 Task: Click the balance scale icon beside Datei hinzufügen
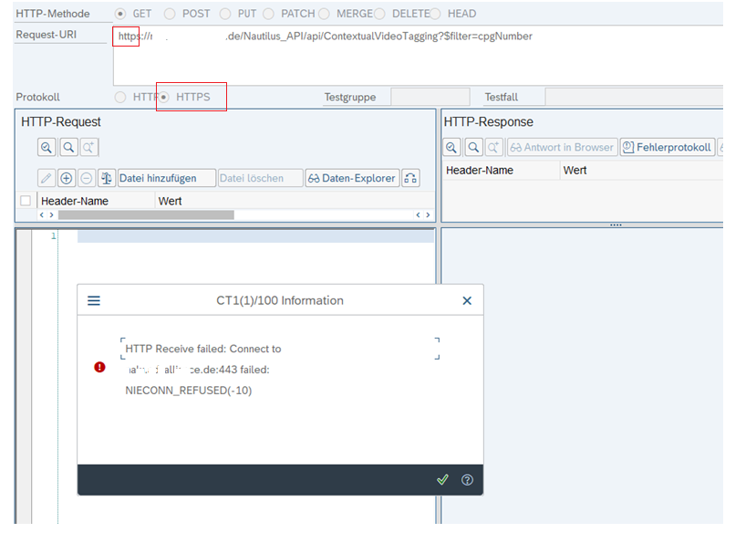(107, 178)
